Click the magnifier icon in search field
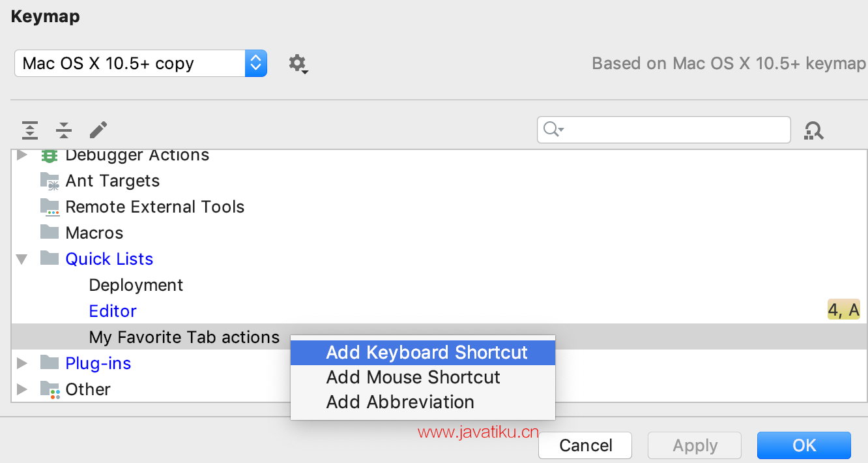This screenshot has width=868, height=463. coord(553,130)
